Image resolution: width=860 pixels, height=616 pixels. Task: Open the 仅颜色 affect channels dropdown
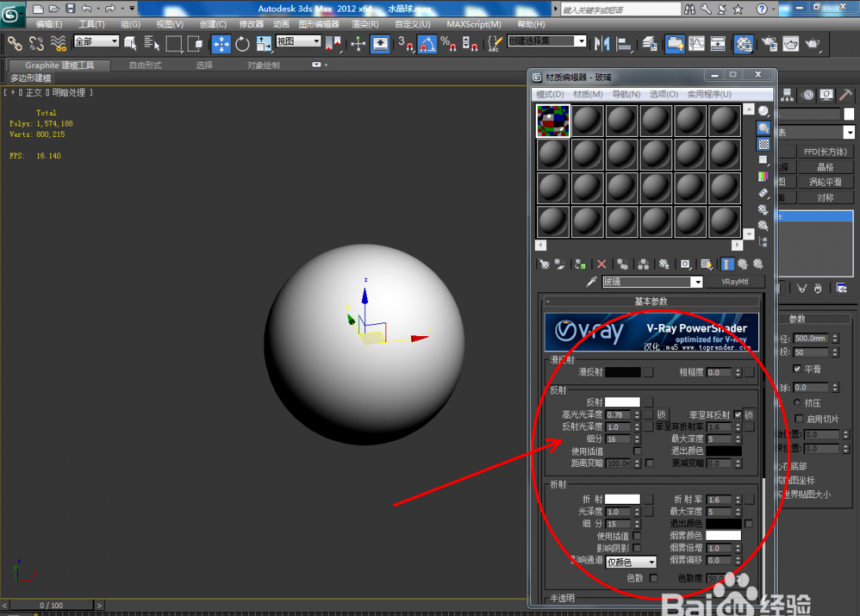tap(631, 562)
